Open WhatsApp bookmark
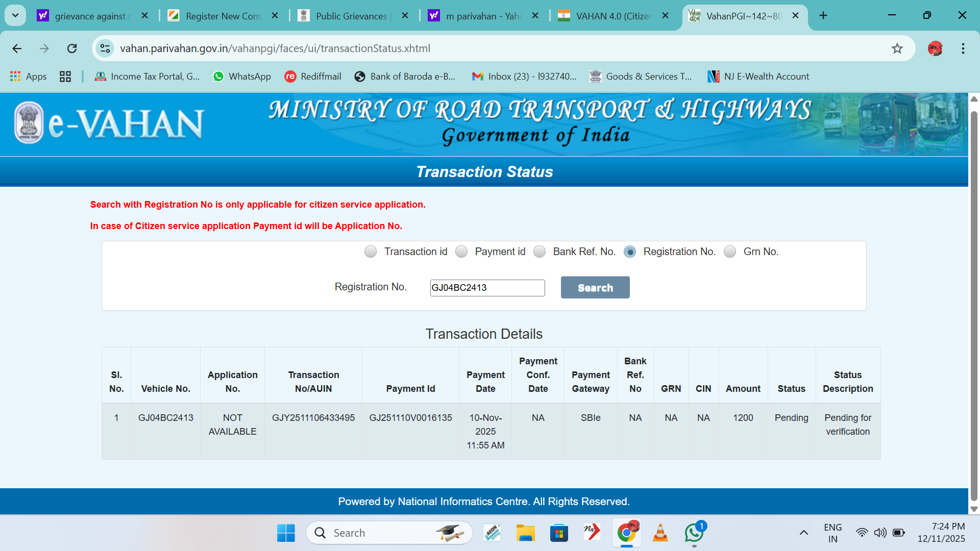Viewport: 980px width, 551px height. [x=242, y=77]
